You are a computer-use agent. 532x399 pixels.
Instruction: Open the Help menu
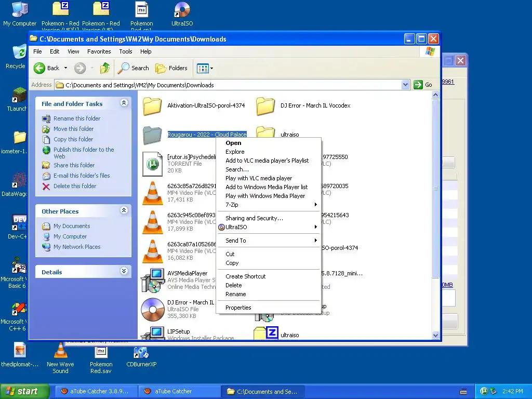point(145,51)
